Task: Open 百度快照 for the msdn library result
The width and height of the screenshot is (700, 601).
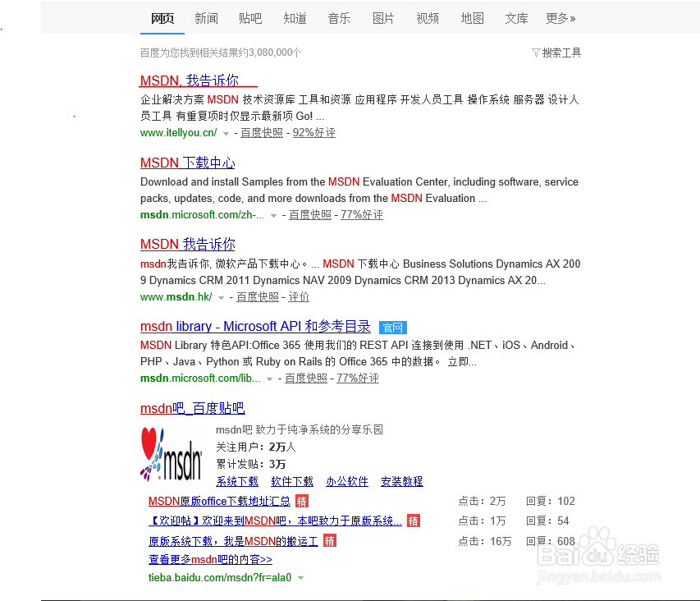Action: (306, 378)
